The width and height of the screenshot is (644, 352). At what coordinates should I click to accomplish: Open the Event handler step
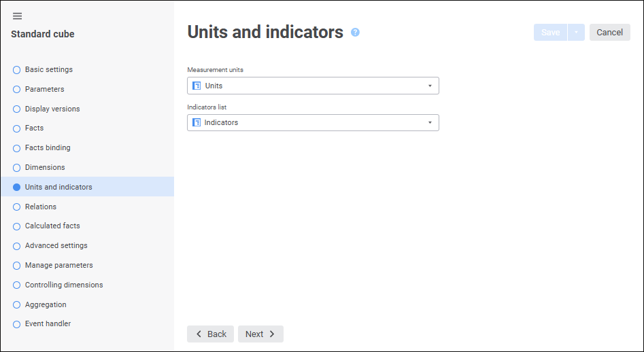click(x=48, y=323)
